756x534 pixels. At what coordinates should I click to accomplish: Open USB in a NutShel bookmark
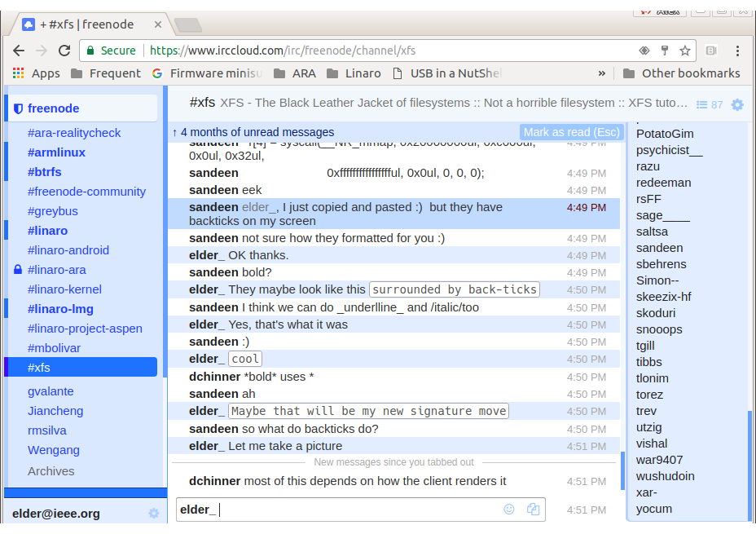pos(447,73)
